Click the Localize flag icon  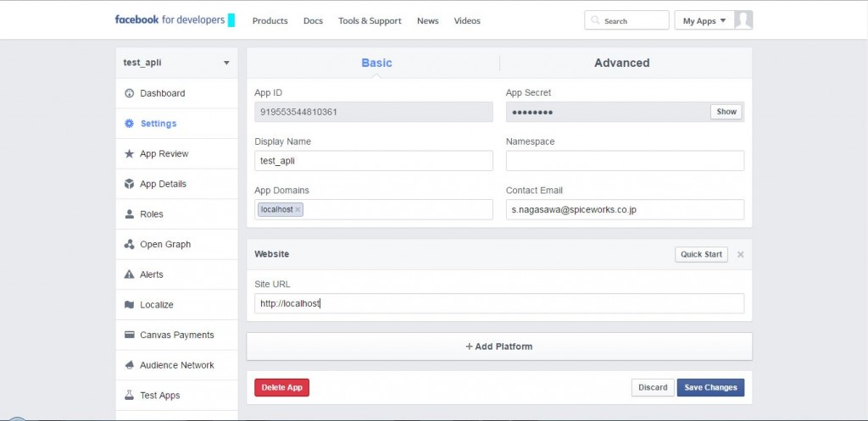(130, 305)
